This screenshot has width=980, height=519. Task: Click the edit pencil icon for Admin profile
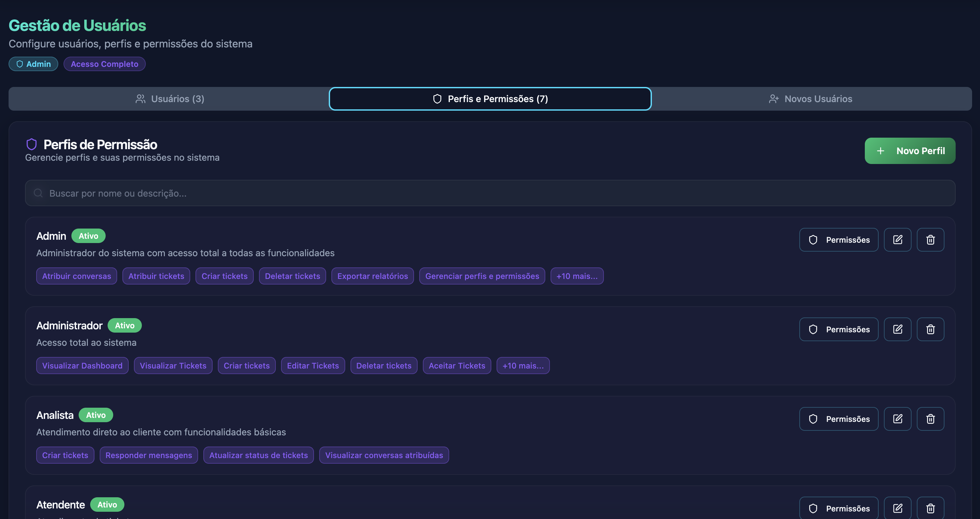[897, 239]
